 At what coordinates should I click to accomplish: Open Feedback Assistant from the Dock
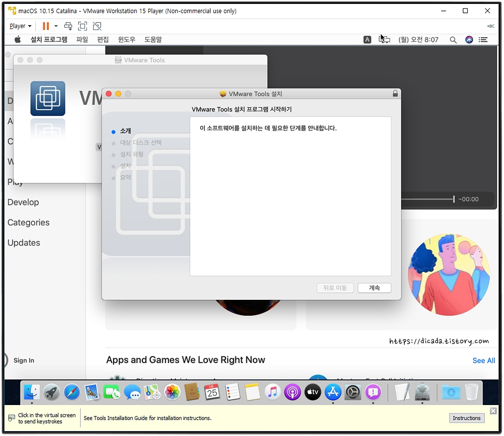click(x=373, y=392)
